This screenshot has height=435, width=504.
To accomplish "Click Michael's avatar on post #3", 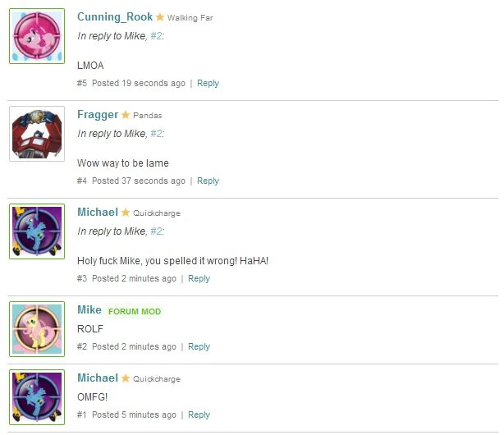I will [37, 231].
